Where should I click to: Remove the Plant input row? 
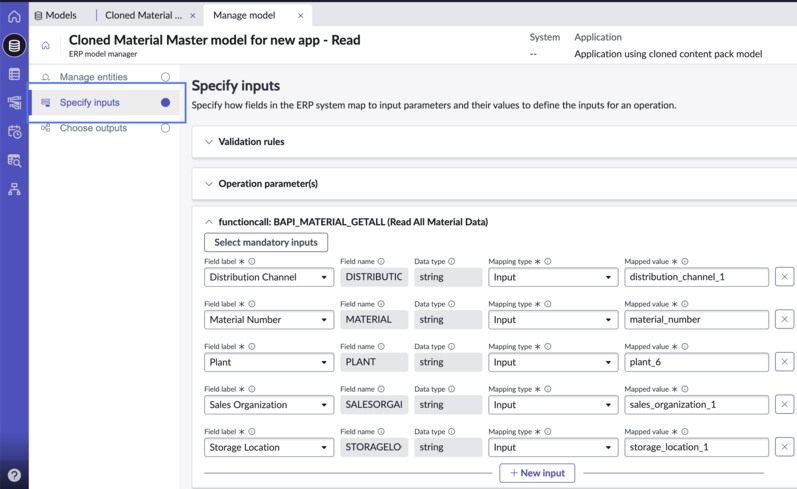(784, 362)
